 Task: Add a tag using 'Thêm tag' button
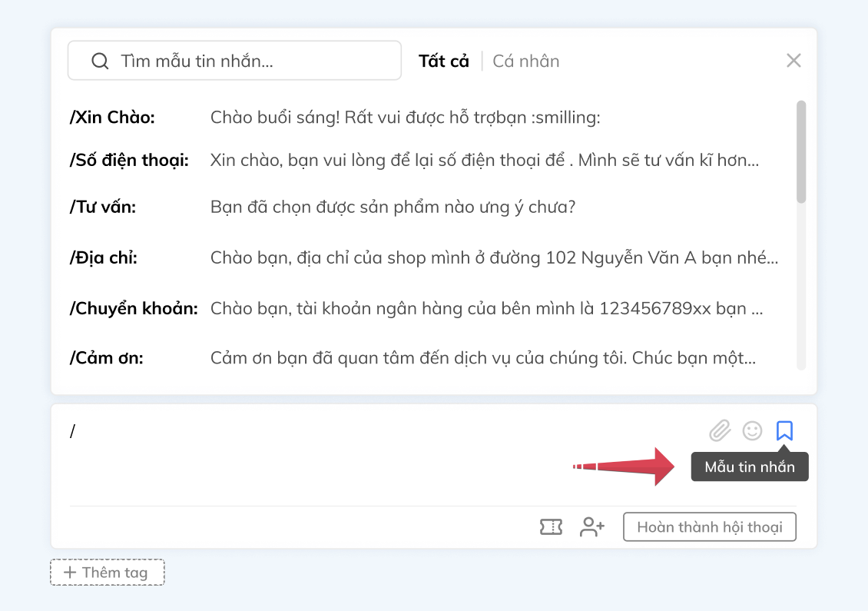[107, 572]
